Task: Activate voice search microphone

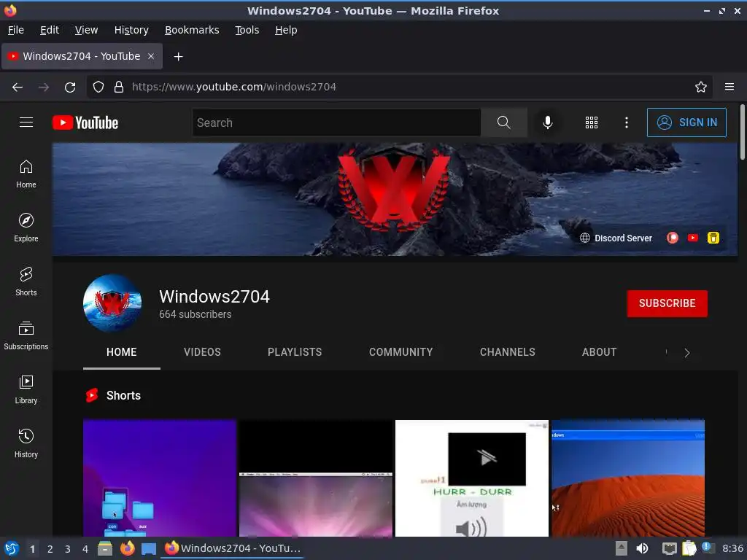Action: point(548,122)
